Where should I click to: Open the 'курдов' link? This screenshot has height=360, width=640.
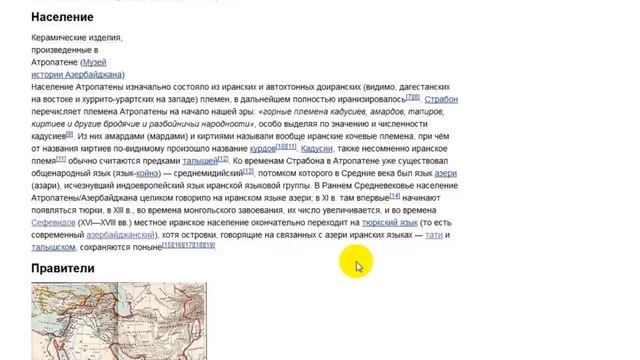pos(262,149)
